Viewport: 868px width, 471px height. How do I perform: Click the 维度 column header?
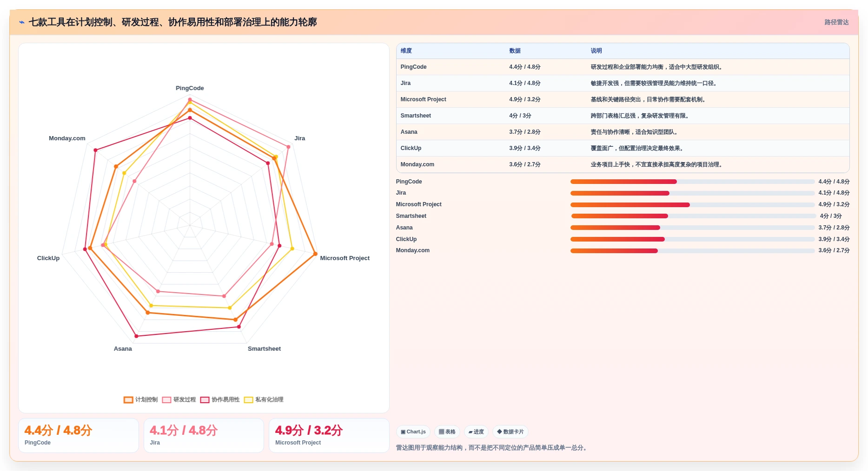(x=406, y=51)
